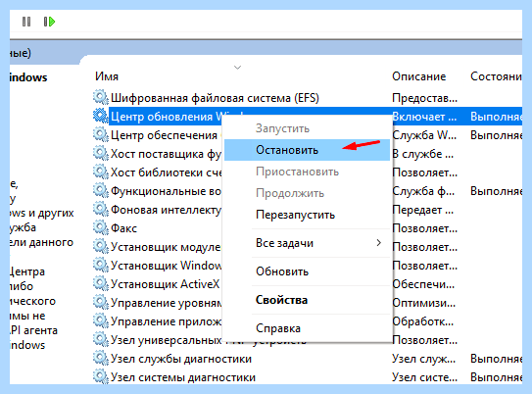This screenshot has height=394, width=532.
Task: Expand the Все задачи submenu
Action: (x=307, y=243)
